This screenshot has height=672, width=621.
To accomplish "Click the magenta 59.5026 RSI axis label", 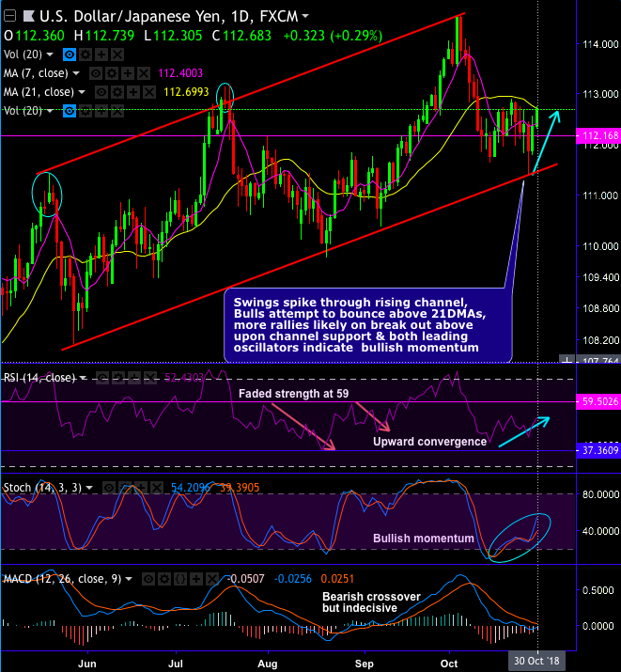I will click(x=598, y=401).
